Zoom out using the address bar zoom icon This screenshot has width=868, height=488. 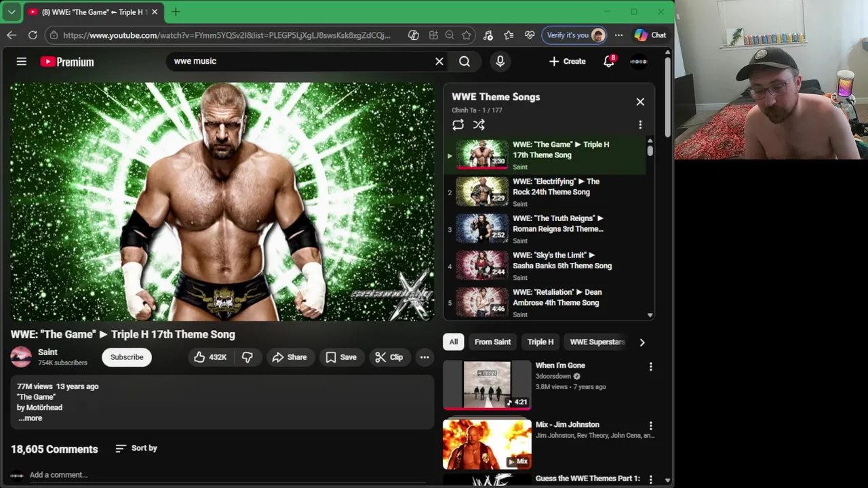click(450, 35)
